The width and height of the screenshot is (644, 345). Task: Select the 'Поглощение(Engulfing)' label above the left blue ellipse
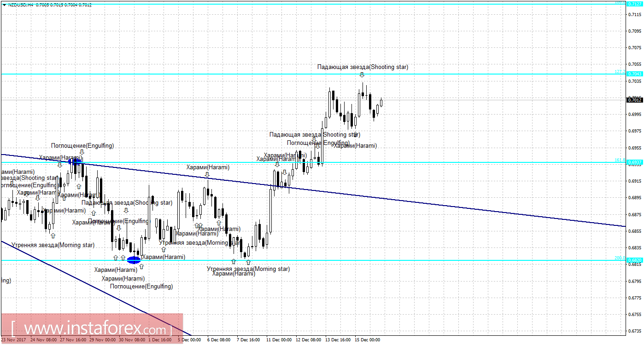(82, 146)
